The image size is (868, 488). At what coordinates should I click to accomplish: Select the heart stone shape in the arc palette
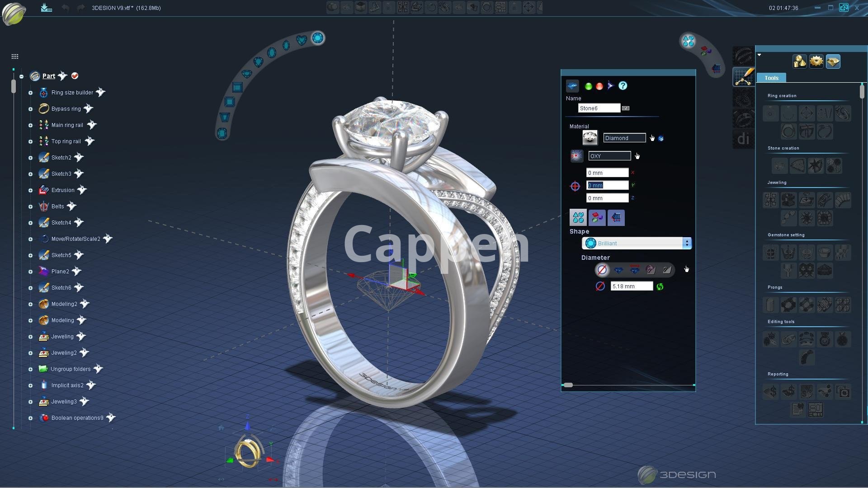click(x=302, y=40)
